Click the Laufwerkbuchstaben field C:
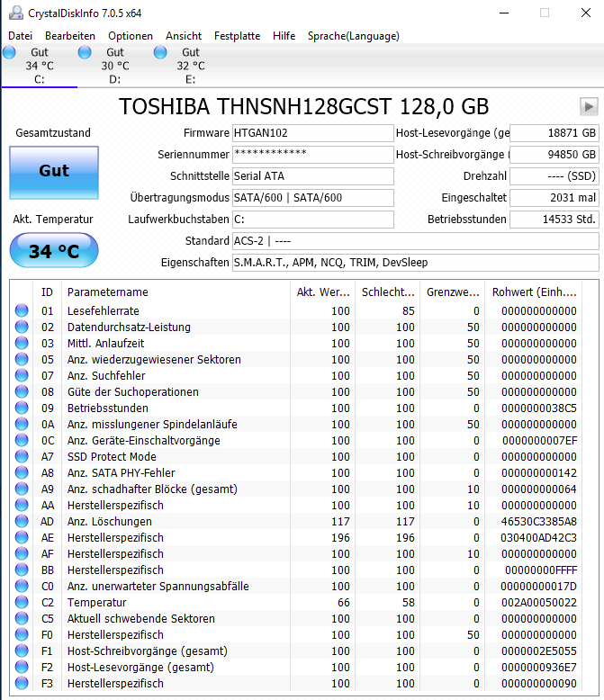 click(312, 220)
